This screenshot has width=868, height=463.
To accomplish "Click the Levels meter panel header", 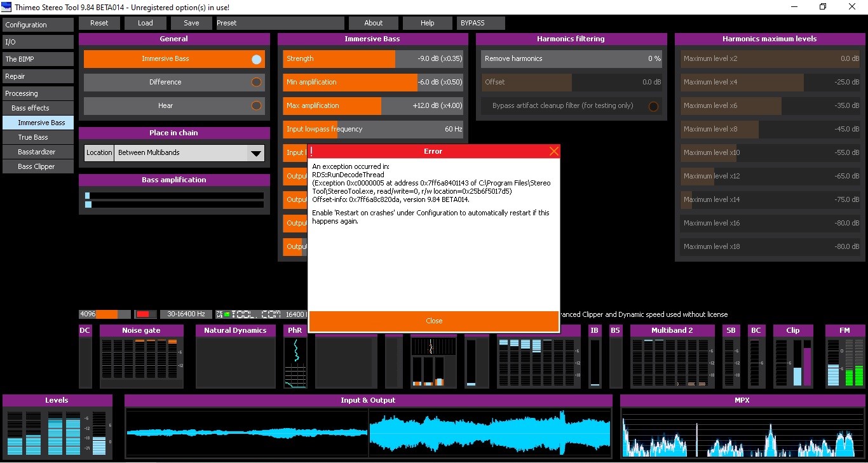I will pos(57,401).
